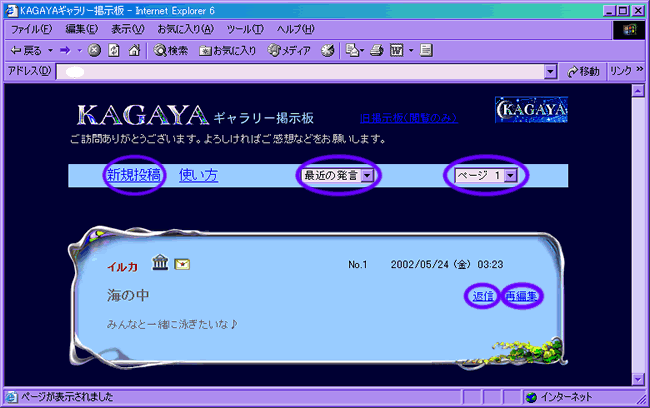
Task: Open the 使い方 how-to link
Action: tap(198, 175)
